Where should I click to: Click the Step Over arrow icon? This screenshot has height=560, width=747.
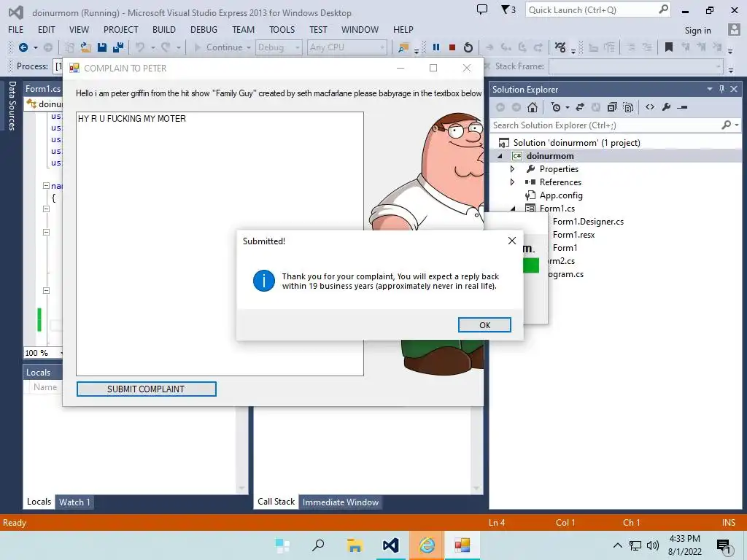[522, 47]
